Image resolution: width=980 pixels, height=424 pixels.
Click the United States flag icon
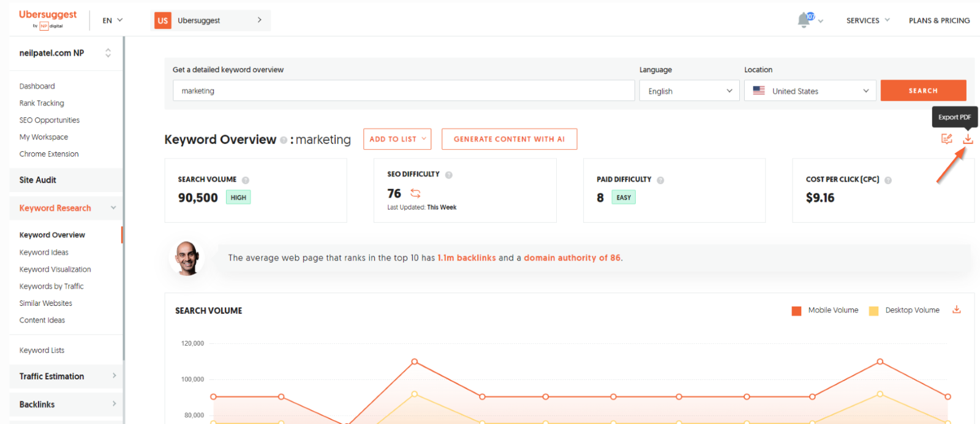759,91
